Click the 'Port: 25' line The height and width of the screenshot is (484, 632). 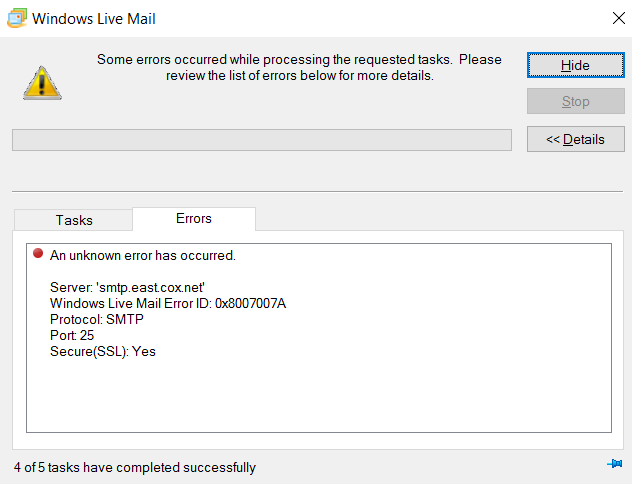click(x=72, y=335)
